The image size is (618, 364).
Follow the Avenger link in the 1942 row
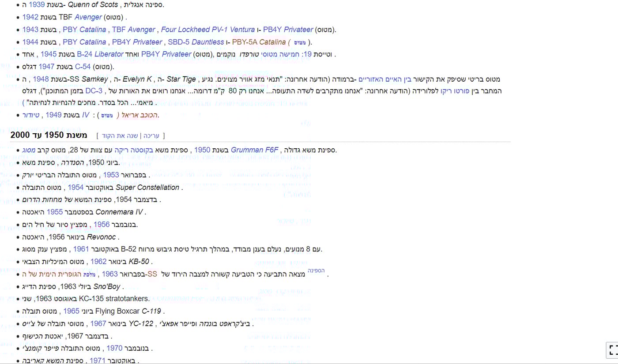click(x=88, y=17)
